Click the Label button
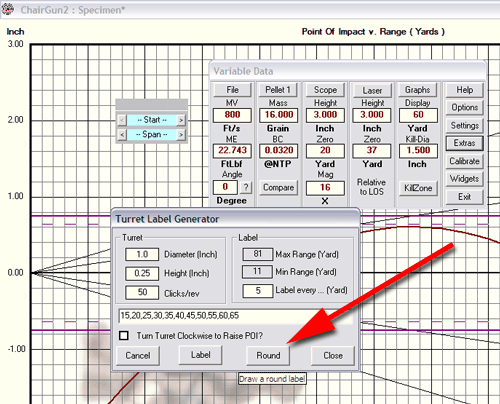Screen dimensions: 500x404 pyautogui.click(x=200, y=355)
